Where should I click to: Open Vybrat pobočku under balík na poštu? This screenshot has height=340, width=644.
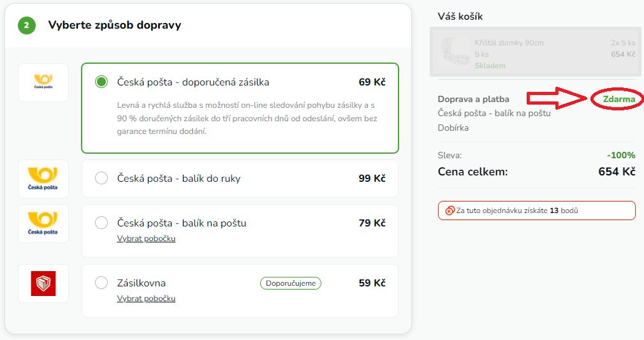[x=146, y=239]
